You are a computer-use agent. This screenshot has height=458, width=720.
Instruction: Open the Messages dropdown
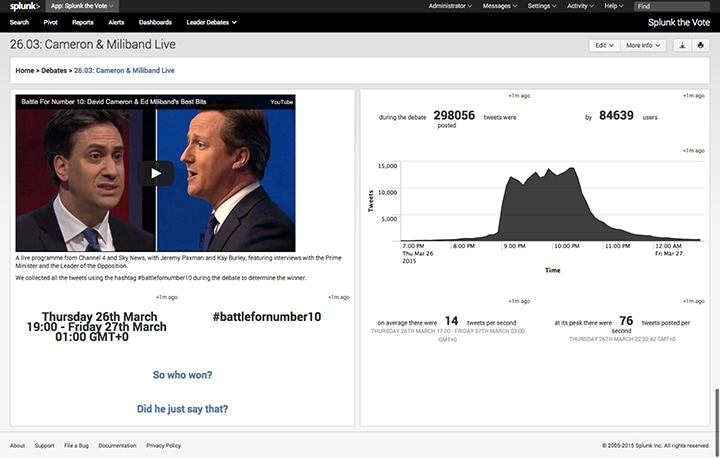[x=500, y=6]
